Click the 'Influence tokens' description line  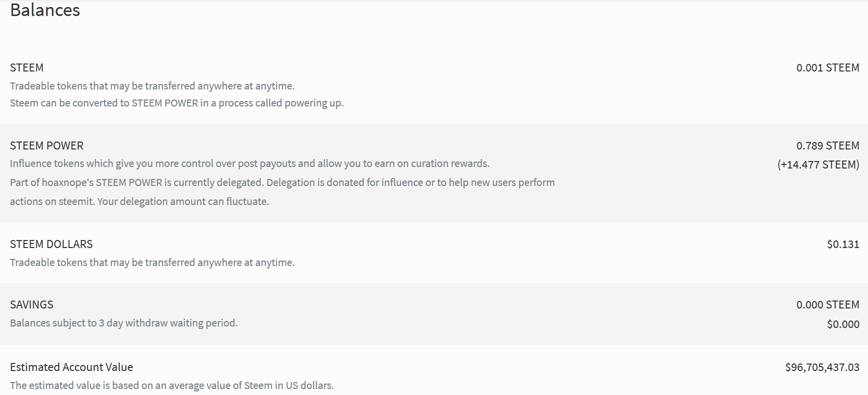[250, 163]
